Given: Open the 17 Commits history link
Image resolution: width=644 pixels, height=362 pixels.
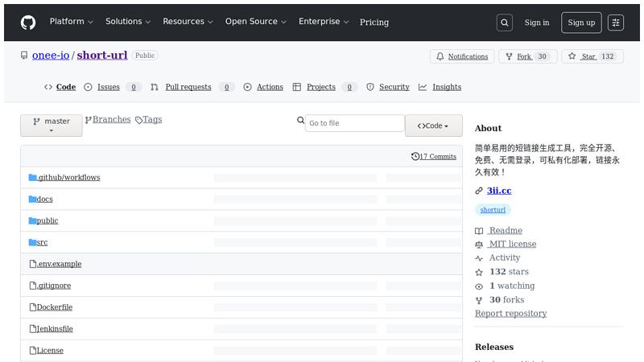Looking at the screenshot, I should point(438,156).
